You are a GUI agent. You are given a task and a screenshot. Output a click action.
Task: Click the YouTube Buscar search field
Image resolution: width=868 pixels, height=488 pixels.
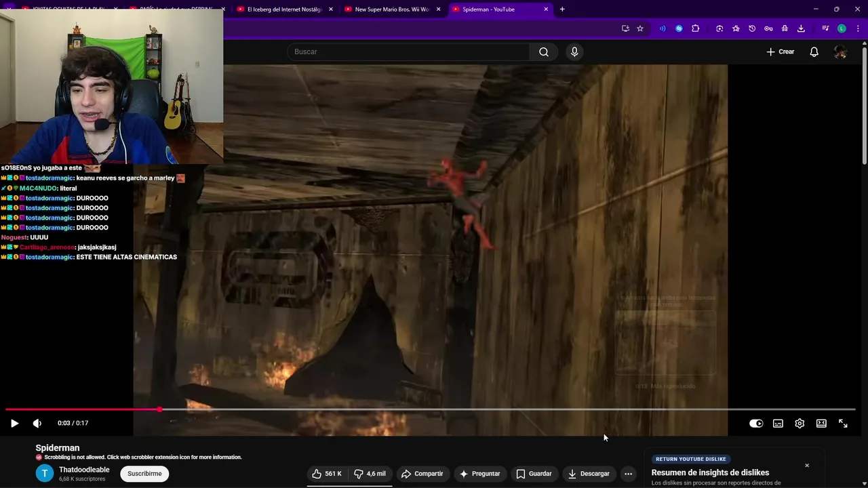(409, 52)
